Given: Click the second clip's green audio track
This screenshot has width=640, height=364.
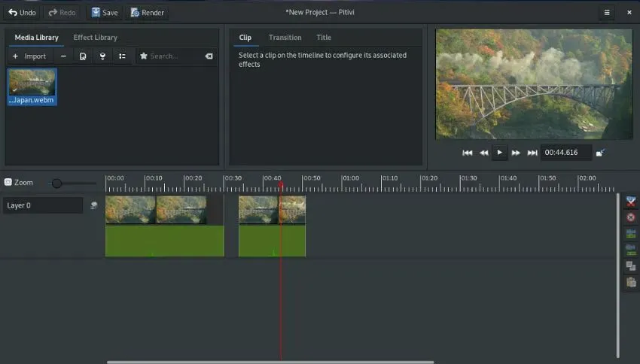Looking at the screenshot, I should point(272,241).
